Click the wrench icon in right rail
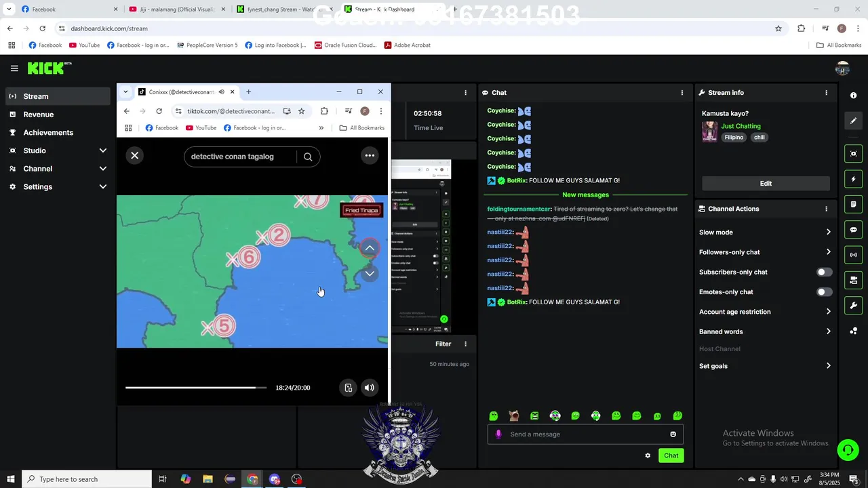Image resolution: width=868 pixels, height=488 pixels. point(853,306)
